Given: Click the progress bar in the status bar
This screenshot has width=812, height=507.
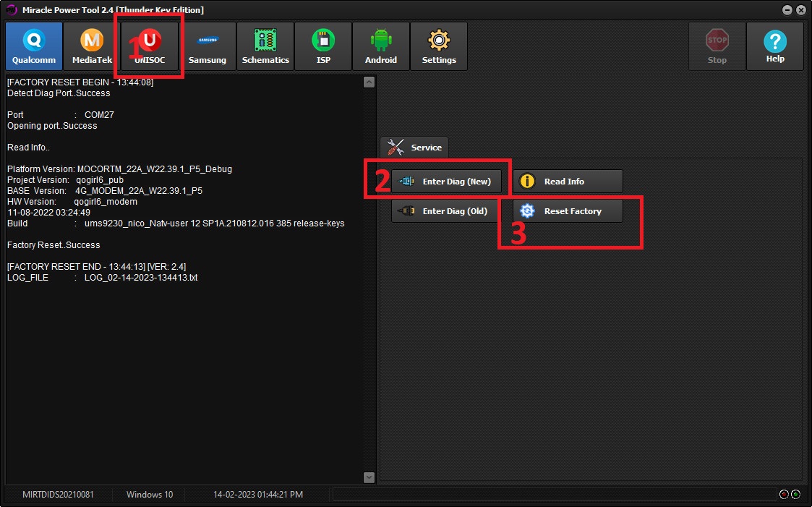Looking at the screenshot, I should pos(554,495).
